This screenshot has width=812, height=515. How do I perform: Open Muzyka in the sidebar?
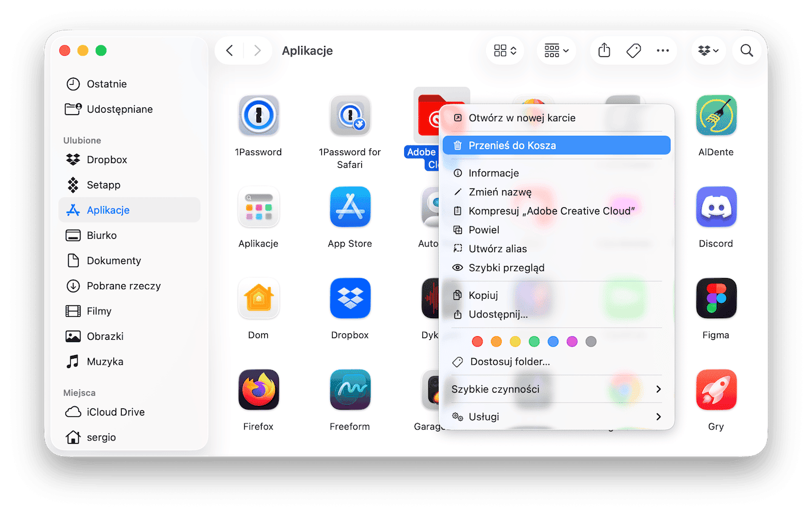(x=130, y=361)
